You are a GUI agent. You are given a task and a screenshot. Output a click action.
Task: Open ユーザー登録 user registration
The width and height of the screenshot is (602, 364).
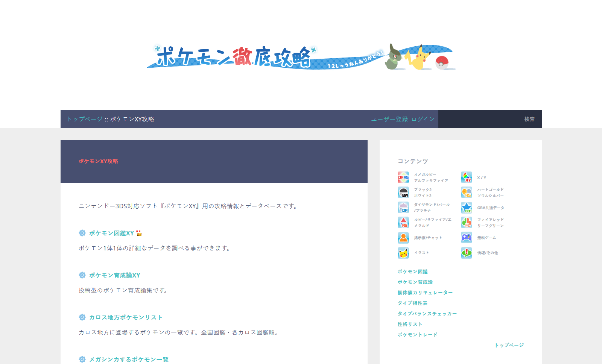point(389,119)
